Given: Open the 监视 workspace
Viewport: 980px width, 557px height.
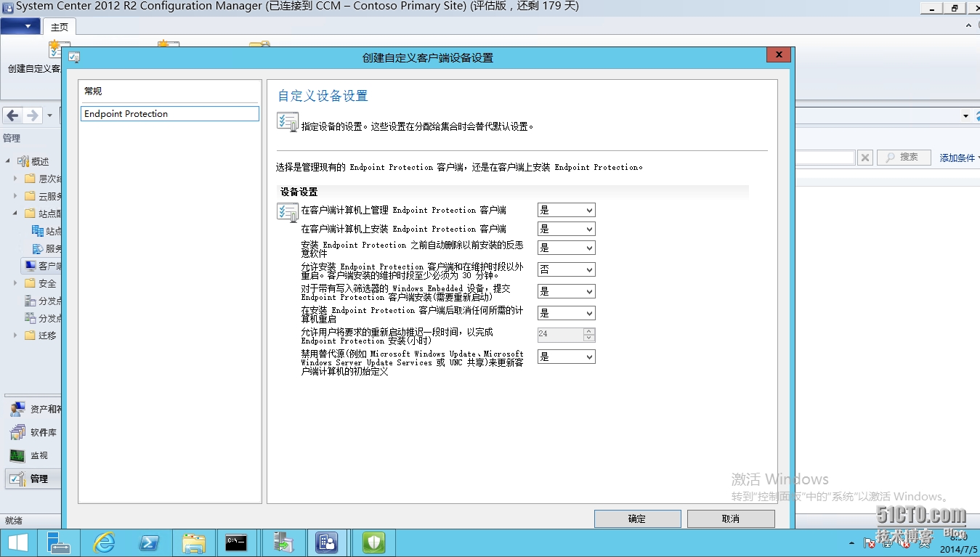Looking at the screenshot, I should coord(32,455).
